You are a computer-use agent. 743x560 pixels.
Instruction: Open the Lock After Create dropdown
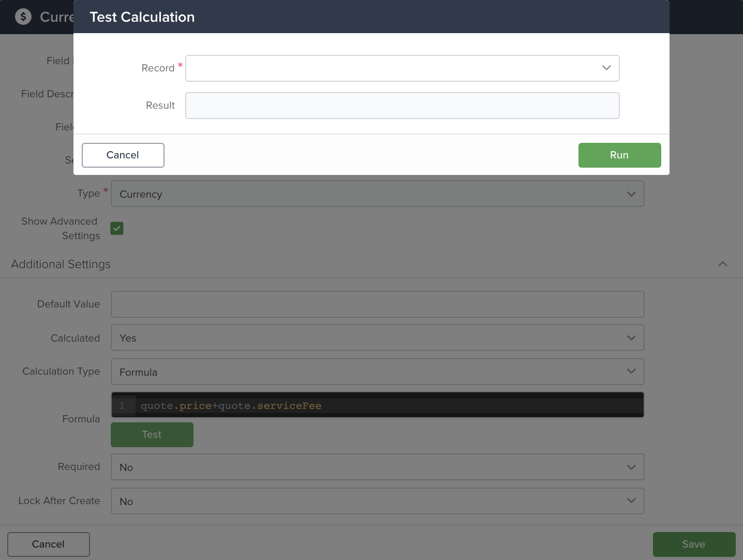click(378, 501)
